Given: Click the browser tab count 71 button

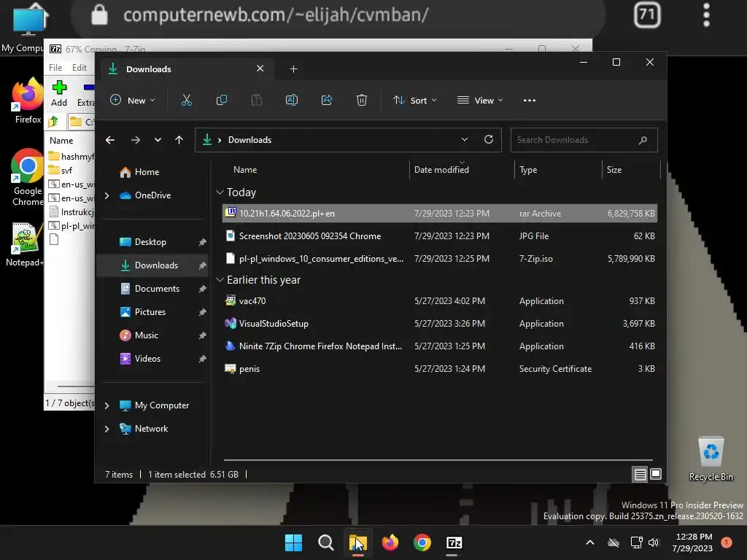Looking at the screenshot, I should coord(647,15).
